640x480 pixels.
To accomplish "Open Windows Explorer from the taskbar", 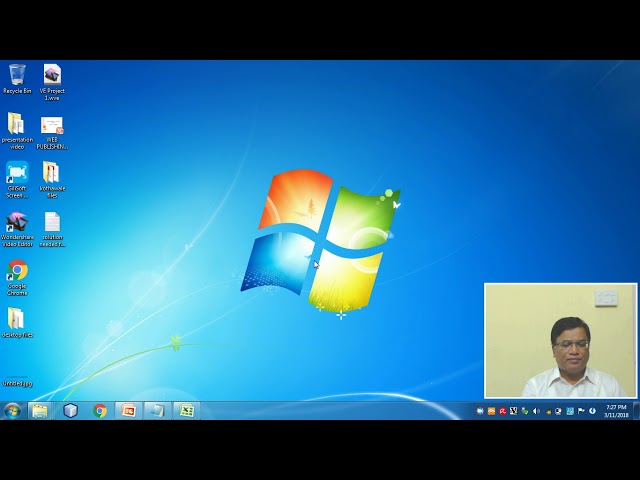I will (x=40, y=411).
